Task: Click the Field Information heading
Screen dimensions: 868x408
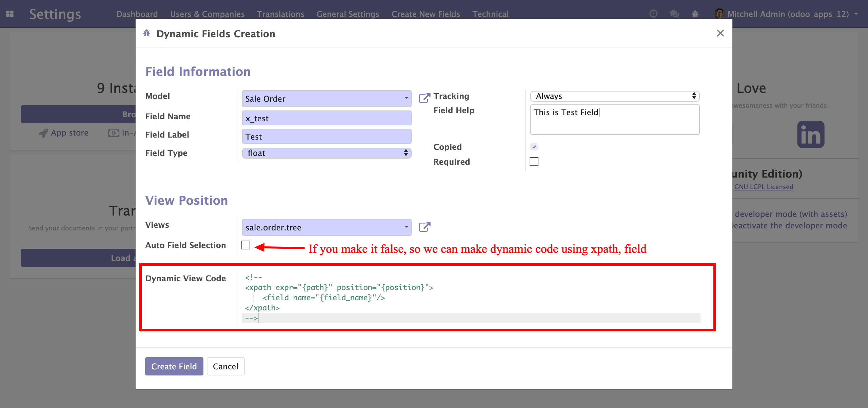Action: [198, 72]
